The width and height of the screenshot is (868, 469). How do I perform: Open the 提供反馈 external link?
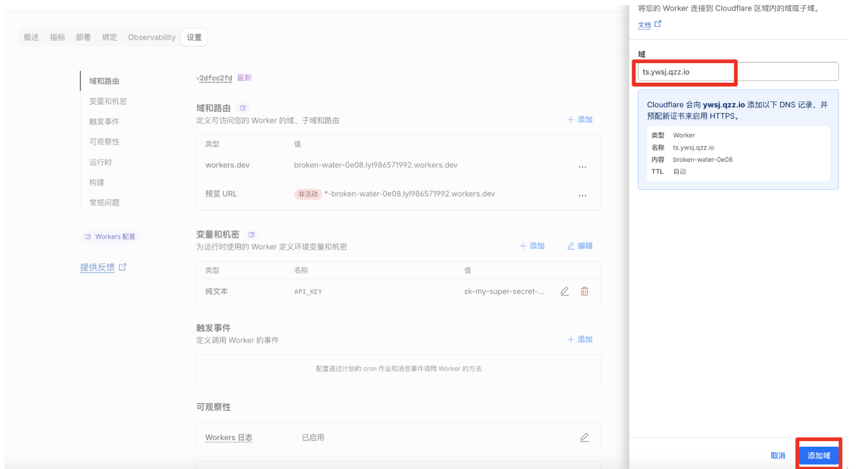tap(103, 267)
